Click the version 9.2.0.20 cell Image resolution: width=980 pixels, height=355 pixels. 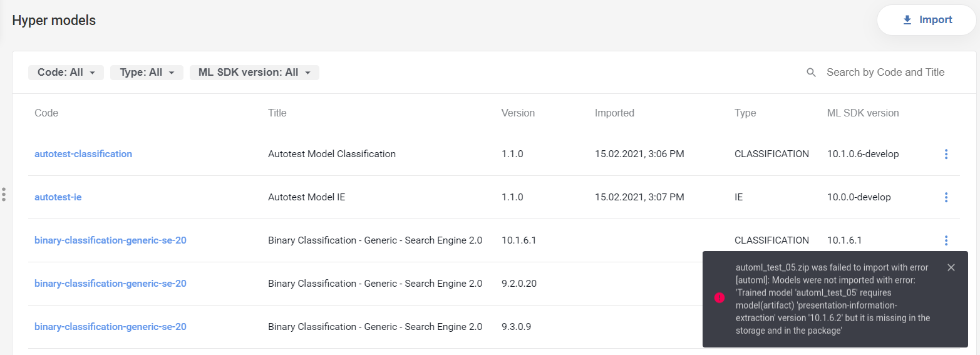[519, 284]
